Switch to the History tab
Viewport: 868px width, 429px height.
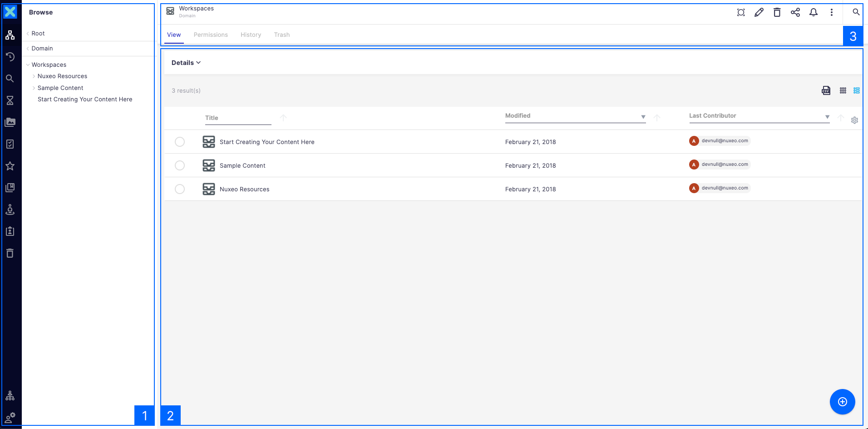[251, 35]
